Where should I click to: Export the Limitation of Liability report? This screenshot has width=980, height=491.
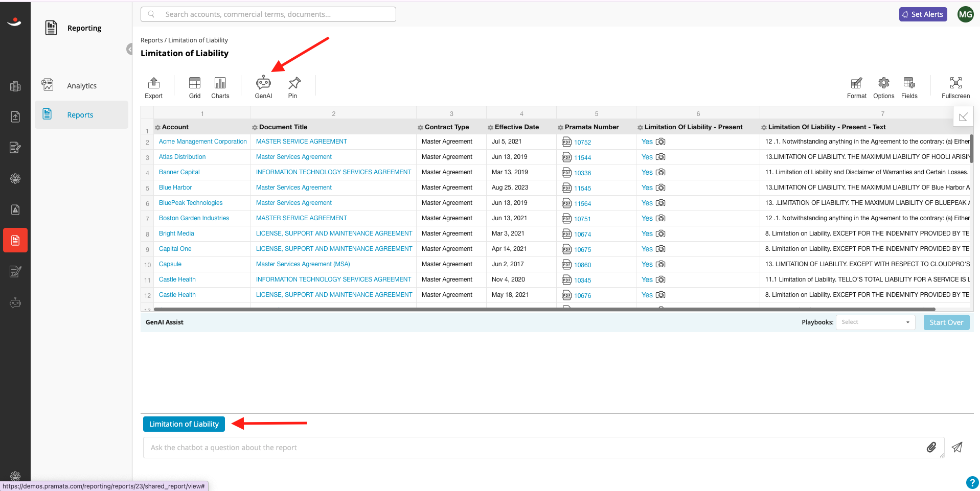coord(153,87)
